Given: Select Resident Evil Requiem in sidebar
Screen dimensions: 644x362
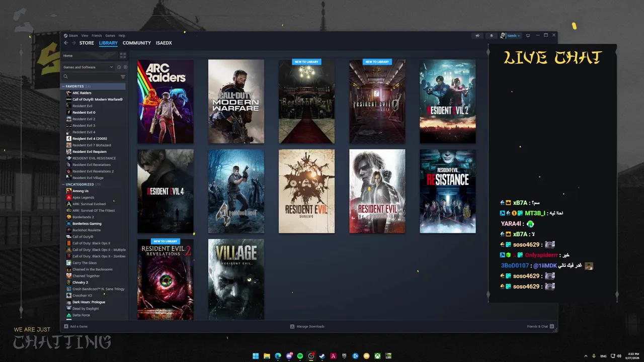Looking at the screenshot, I should click(89, 152).
